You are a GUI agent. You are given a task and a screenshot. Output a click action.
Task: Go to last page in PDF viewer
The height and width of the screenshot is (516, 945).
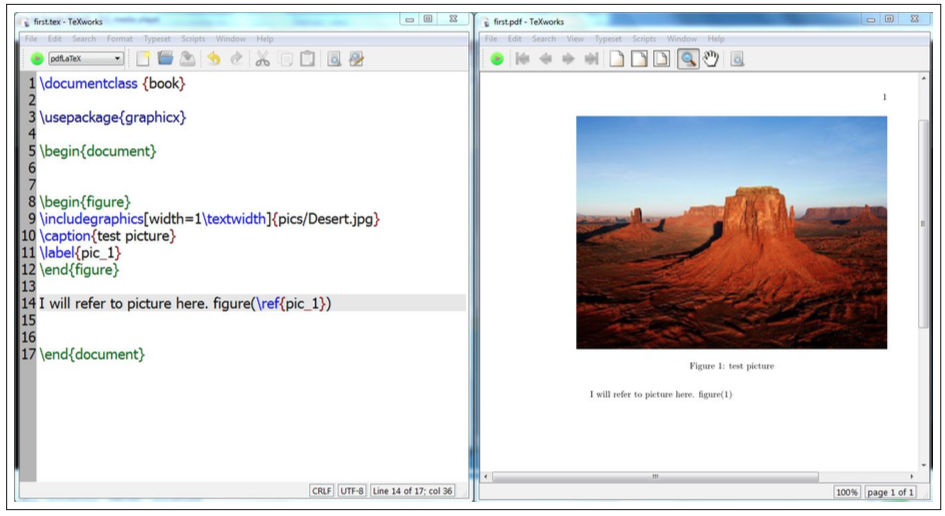click(591, 58)
